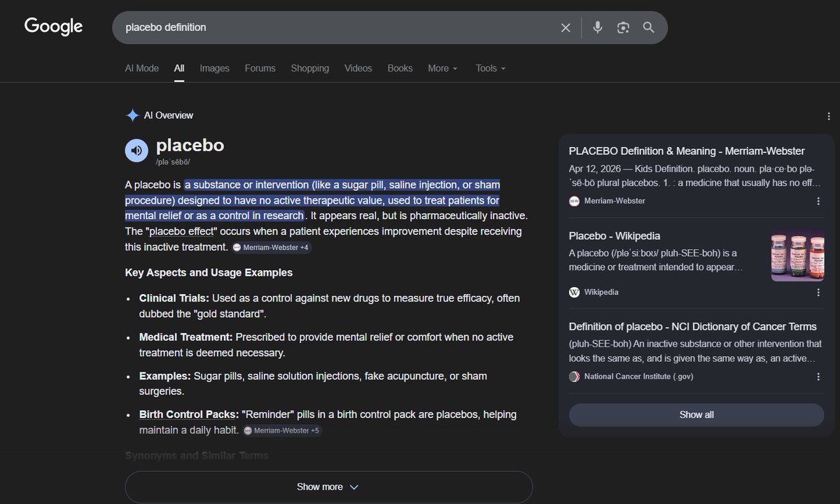Open the Placebo - Wikipedia result
Image resolution: width=840 pixels, height=504 pixels.
click(615, 236)
